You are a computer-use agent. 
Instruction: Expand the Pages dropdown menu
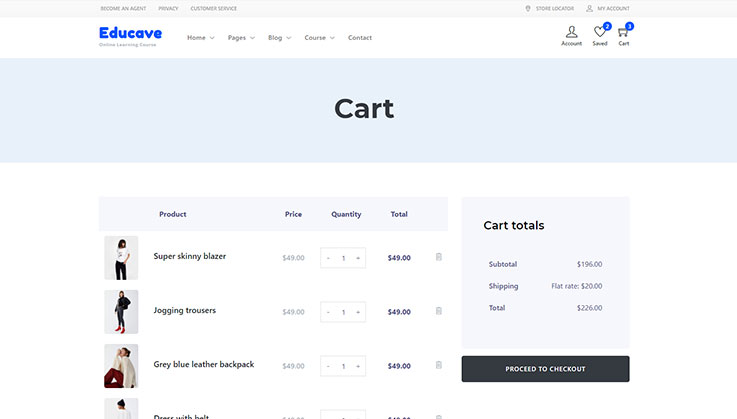[241, 38]
